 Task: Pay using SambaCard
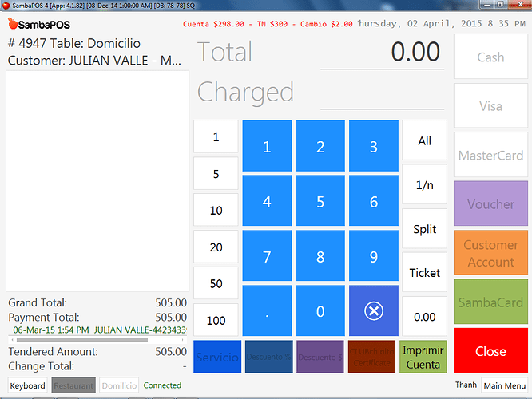[490, 302]
